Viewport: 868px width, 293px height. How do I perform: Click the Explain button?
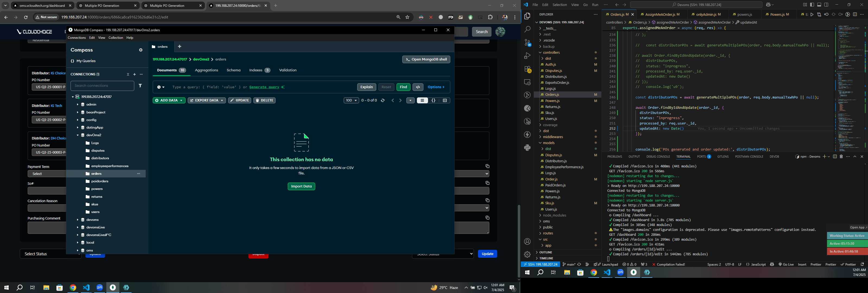367,87
